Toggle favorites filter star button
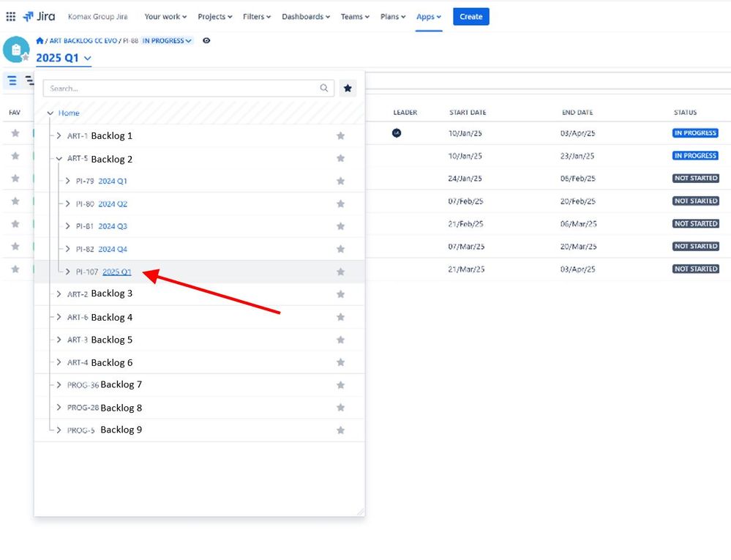The height and width of the screenshot is (560, 731). [x=348, y=88]
